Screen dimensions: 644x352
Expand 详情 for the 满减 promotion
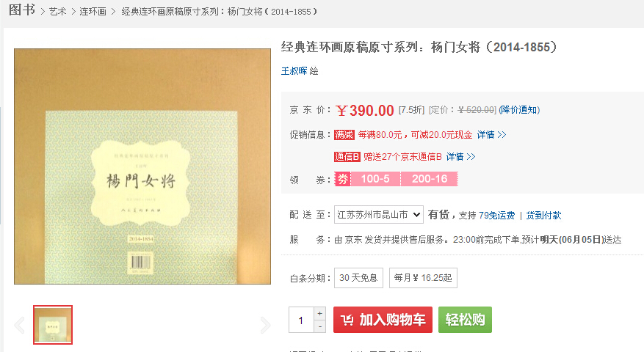pos(491,134)
